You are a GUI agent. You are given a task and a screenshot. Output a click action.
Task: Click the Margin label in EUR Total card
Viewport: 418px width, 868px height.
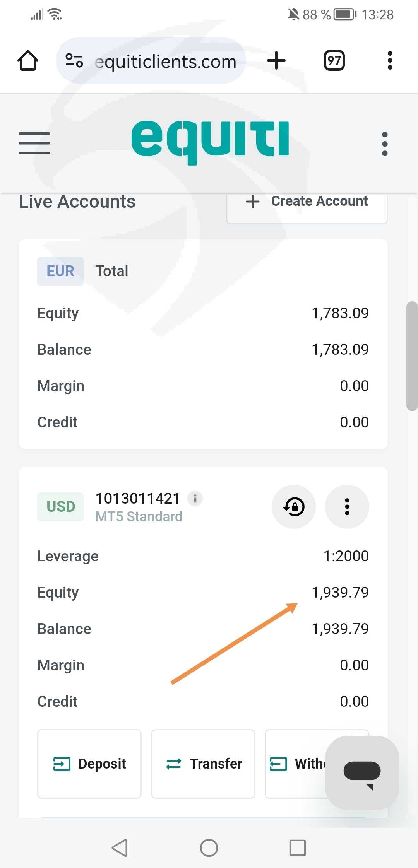(61, 386)
